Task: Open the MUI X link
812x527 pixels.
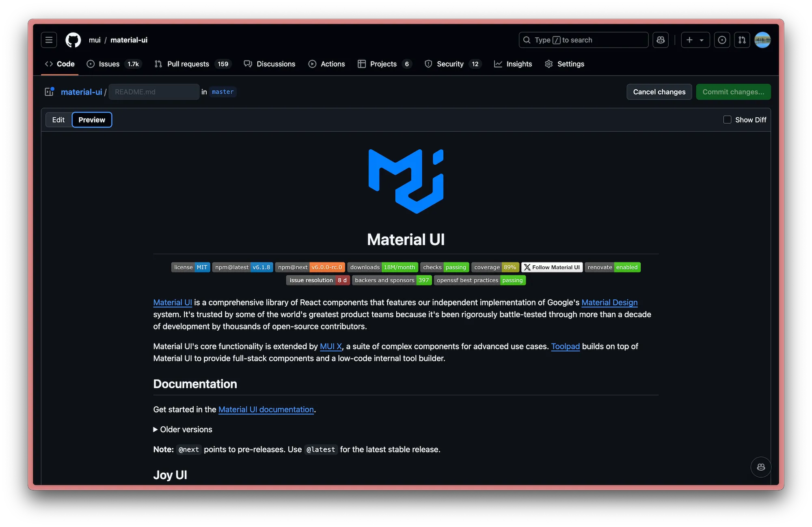Action: point(331,346)
